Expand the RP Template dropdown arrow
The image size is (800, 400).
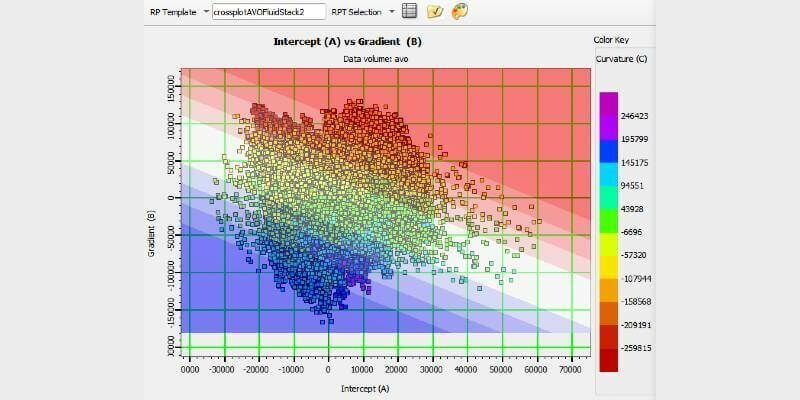coord(206,12)
